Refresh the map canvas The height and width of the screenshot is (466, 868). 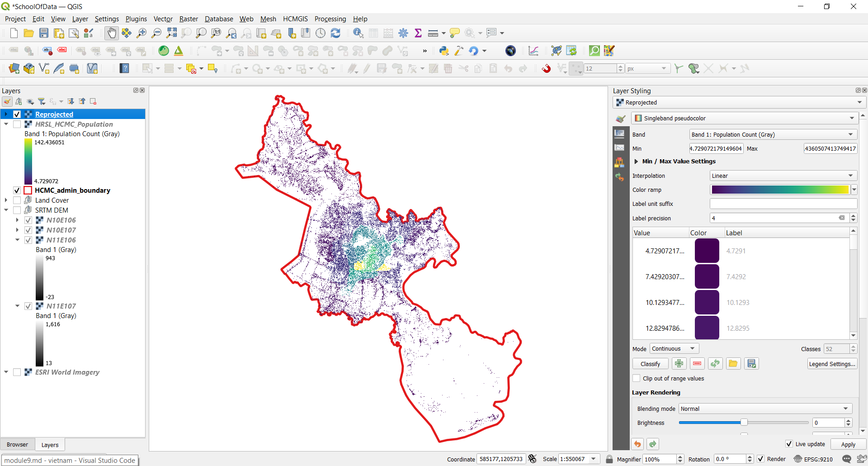tap(335, 33)
